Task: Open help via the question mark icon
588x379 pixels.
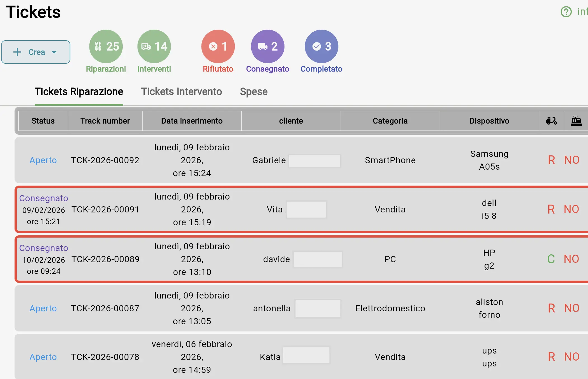Action: click(x=566, y=12)
